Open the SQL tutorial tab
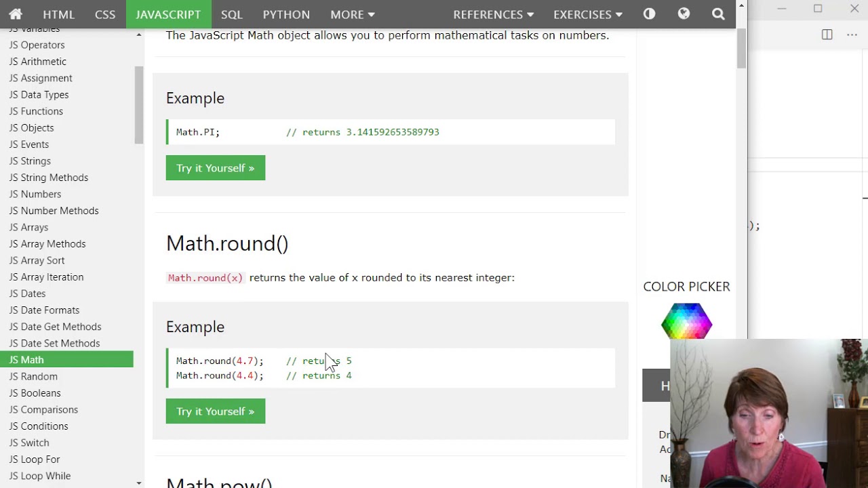The width and height of the screenshot is (868, 488). (231, 14)
